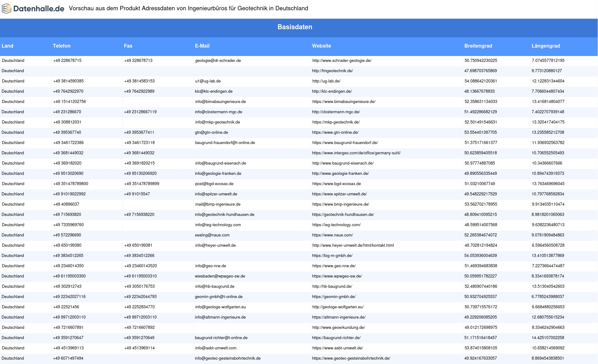The width and height of the screenshot is (598, 364).
Task: Click the Datenhalle.de logo icon
Action: (7, 9)
